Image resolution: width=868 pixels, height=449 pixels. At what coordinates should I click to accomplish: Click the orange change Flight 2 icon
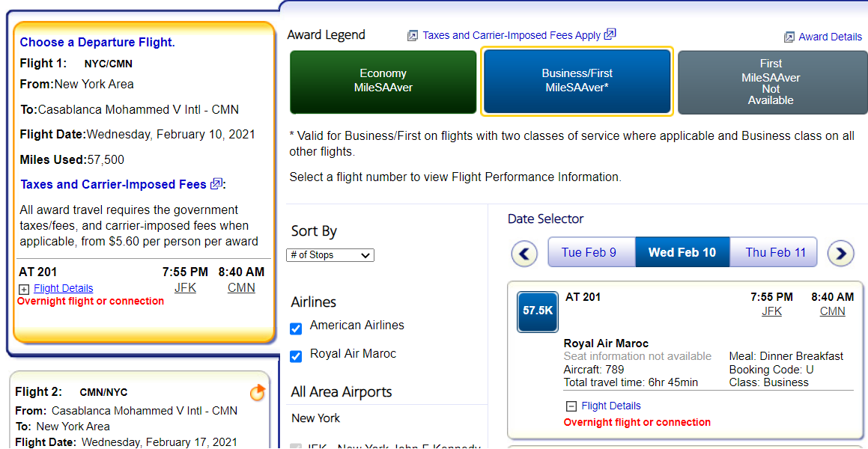(x=257, y=392)
